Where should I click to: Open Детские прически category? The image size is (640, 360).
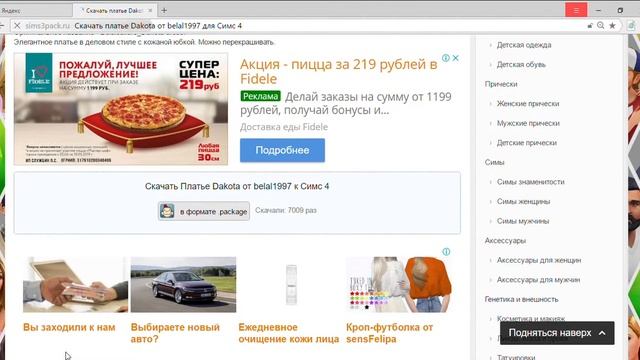(x=527, y=143)
